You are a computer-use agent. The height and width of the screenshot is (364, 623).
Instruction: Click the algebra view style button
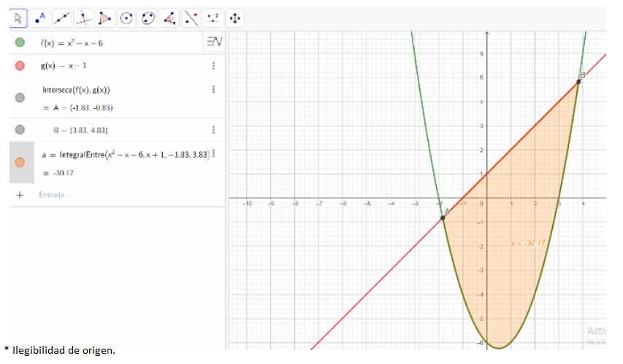[x=214, y=43]
